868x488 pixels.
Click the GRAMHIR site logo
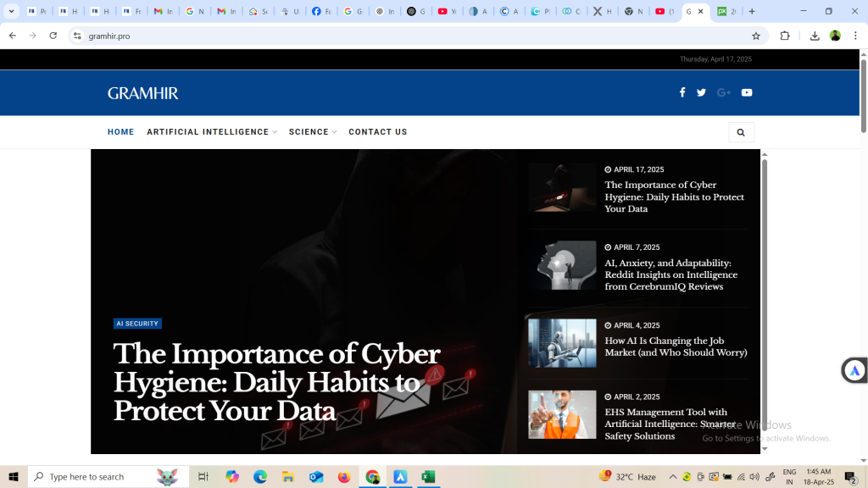[142, 93]
